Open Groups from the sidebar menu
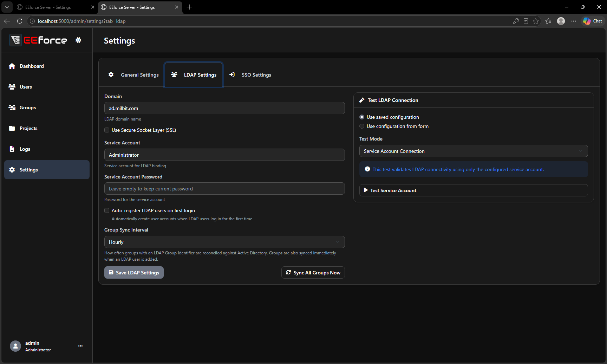The width and height of the screenshot is (607, 364). tap(47, 108)
